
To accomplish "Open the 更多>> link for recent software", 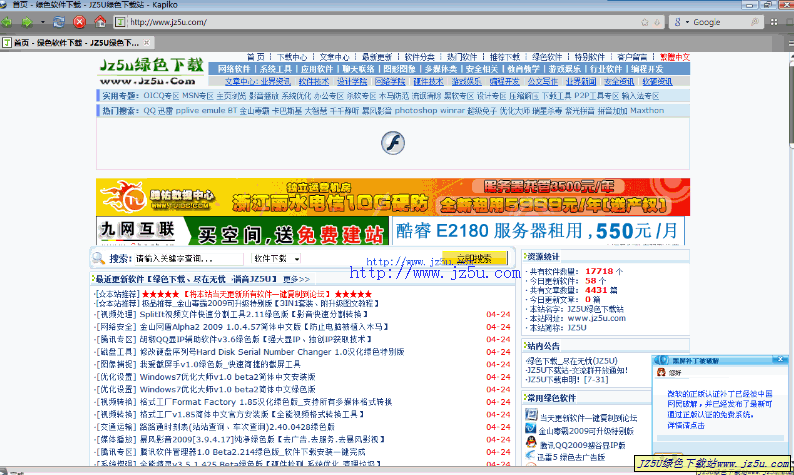I will click(x=296, y=279).
